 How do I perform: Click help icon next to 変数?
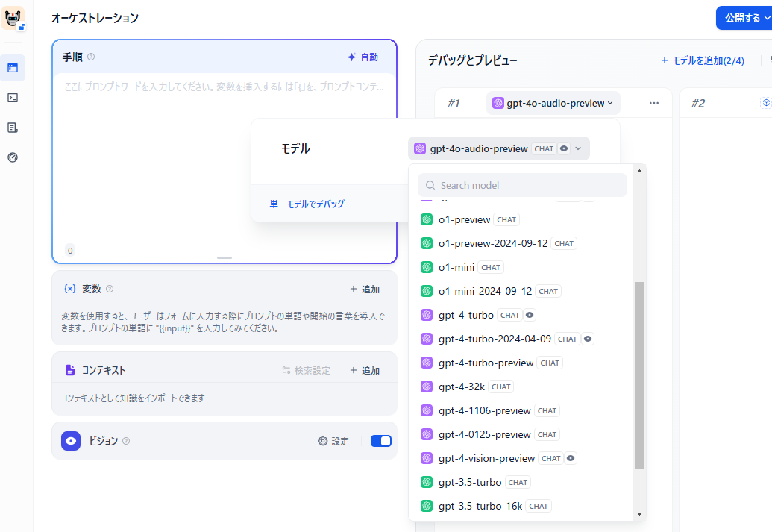point(110,290)
